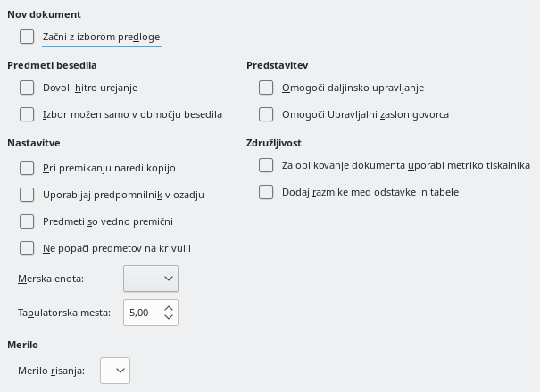Check 'Izbor možen samo v območju besedila'

27,114
